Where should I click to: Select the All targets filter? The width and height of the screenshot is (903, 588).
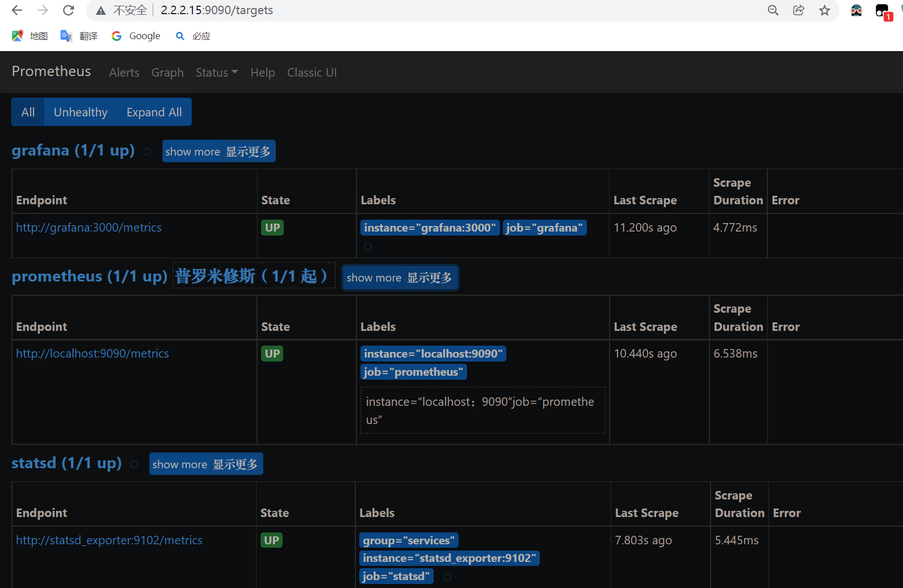pos(28,112)
